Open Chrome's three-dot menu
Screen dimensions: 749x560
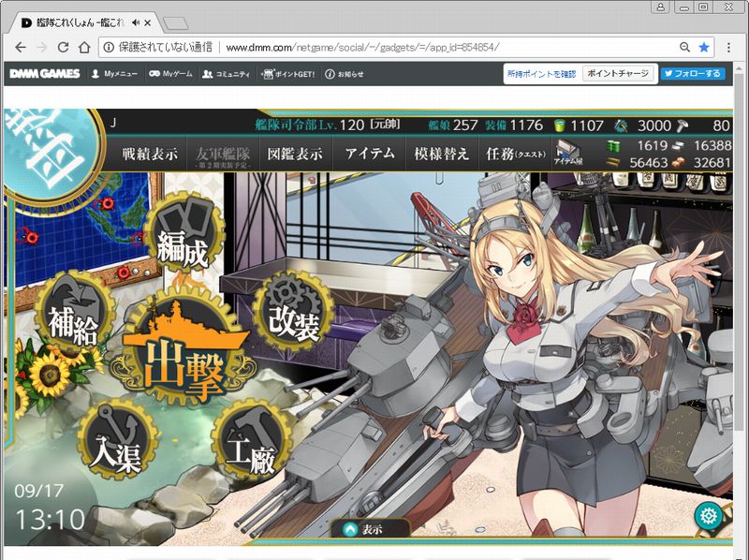pyautogui.click(x=728, y=47)
